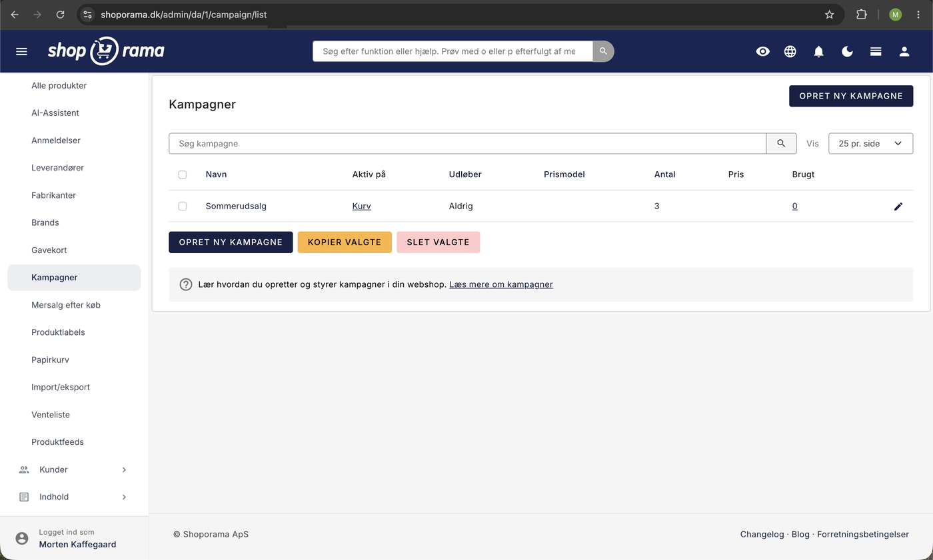Open the 25 pr. side dropdown
Viewport: 933px width, 560px height.
[870, 143]
